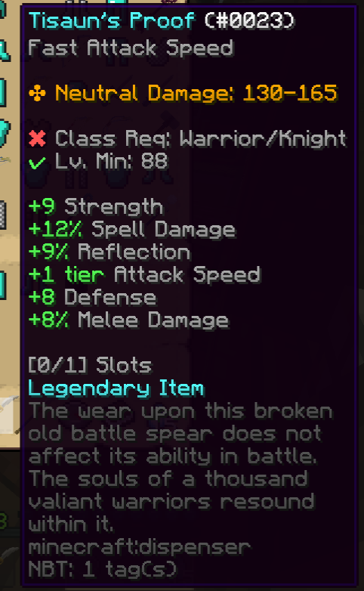Click the (#0023) item ID text
Screen dimensions: 364x591
[249, 20]
